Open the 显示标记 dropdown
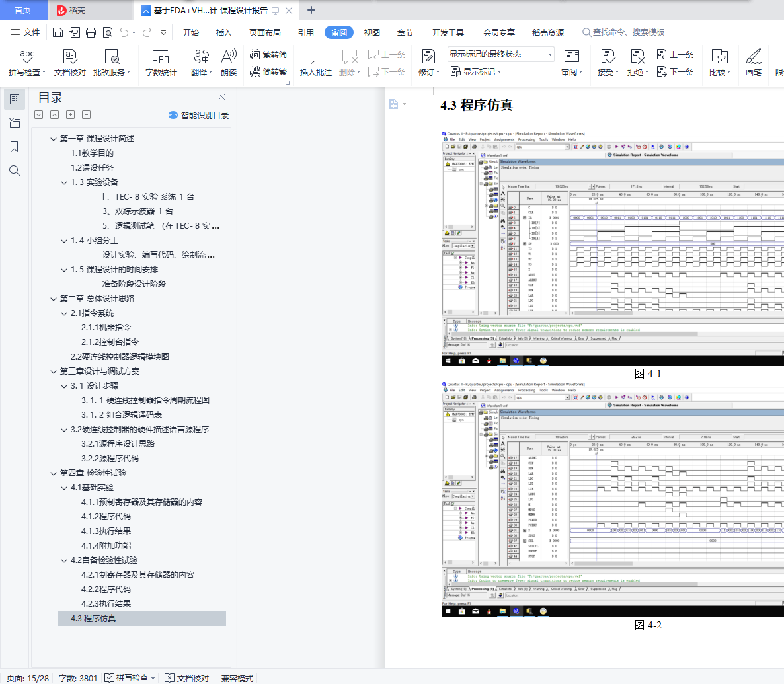The image size is (784, 684). (476, 71)
